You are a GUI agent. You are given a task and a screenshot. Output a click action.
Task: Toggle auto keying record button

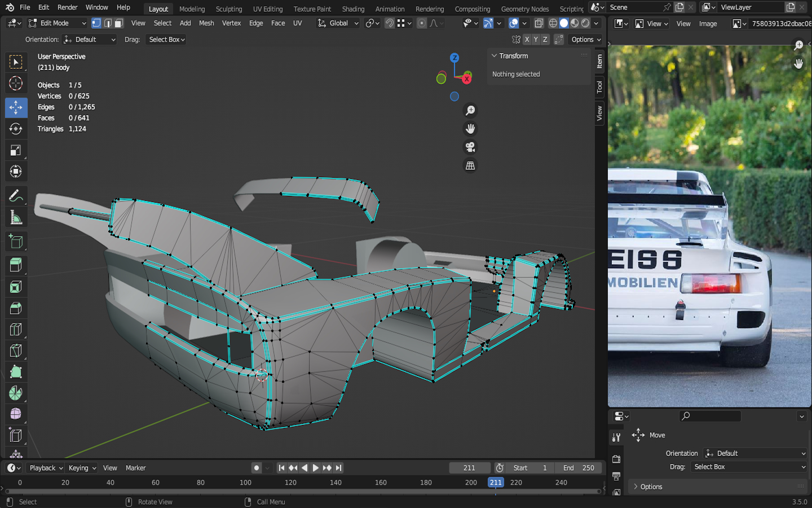pyautogui.click(x=257, y=468)
